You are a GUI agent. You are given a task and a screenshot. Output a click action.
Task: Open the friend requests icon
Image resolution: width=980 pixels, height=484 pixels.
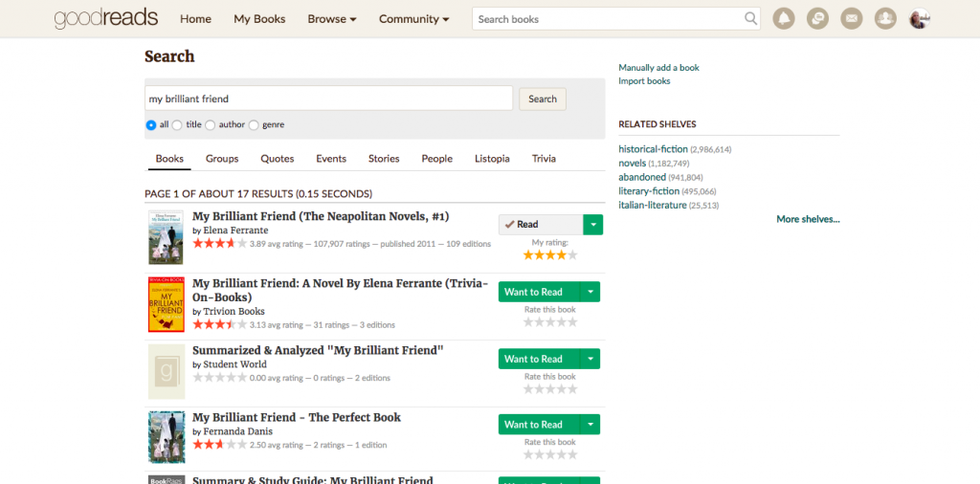click(x=885, y=19)
